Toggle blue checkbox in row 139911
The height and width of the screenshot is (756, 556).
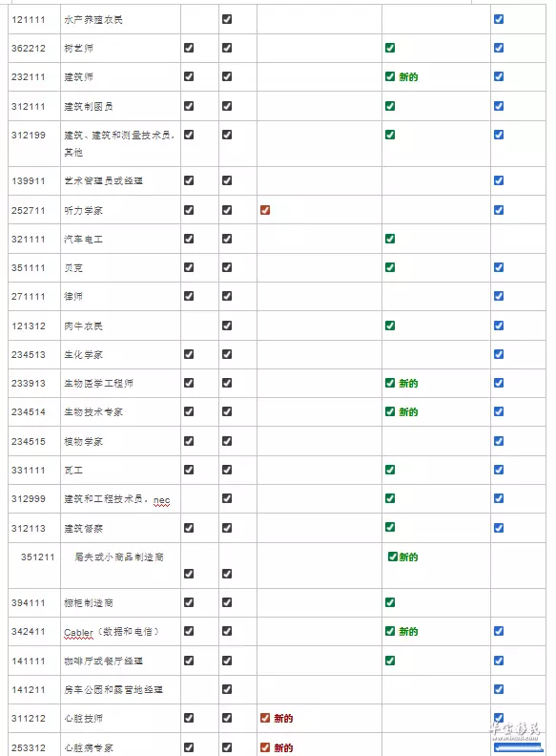point(499,180)
